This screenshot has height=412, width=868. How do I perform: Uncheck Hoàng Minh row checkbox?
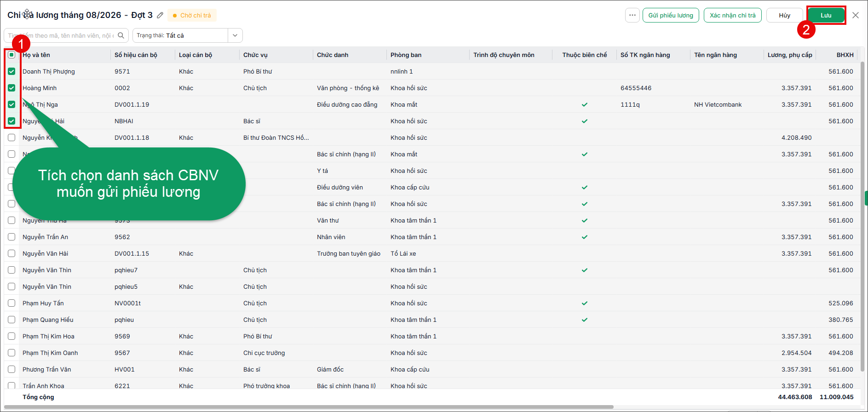coord(11,88)
